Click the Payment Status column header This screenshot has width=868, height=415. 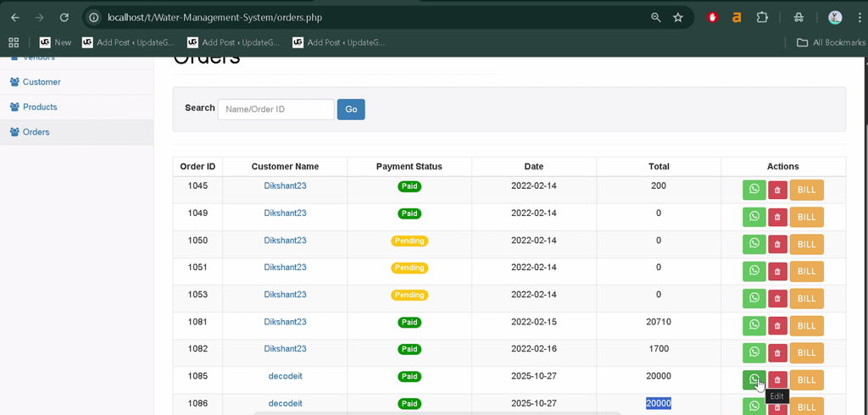tap(409, 167)
